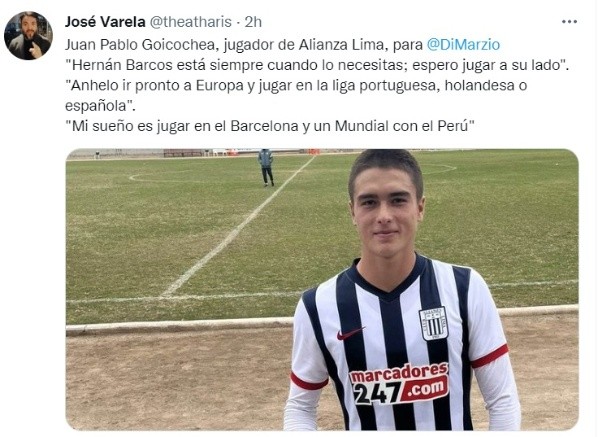598x437 pixels.
Task: Click the "Anhelo ir pronto a Europa" sentence
Action: (x=296, y=95)
